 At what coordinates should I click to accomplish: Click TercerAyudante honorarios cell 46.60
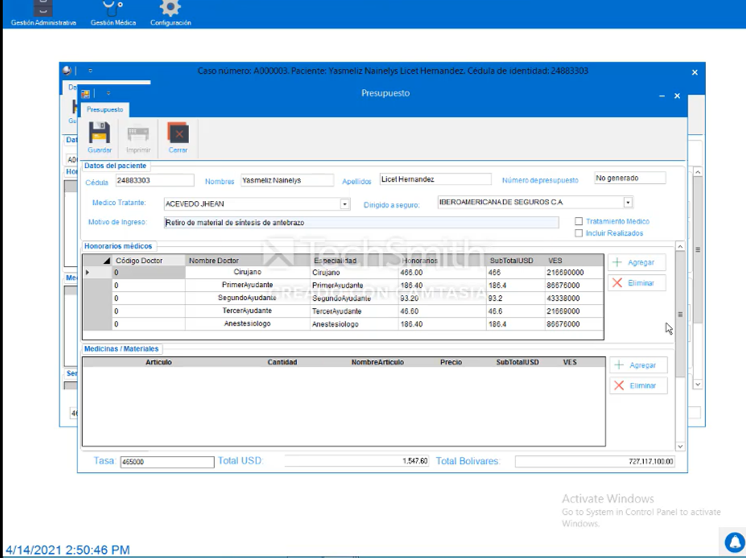click(x=442, y=311)
